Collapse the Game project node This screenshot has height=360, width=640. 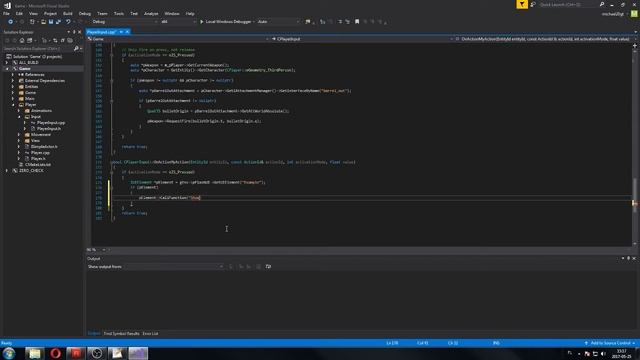7,69
